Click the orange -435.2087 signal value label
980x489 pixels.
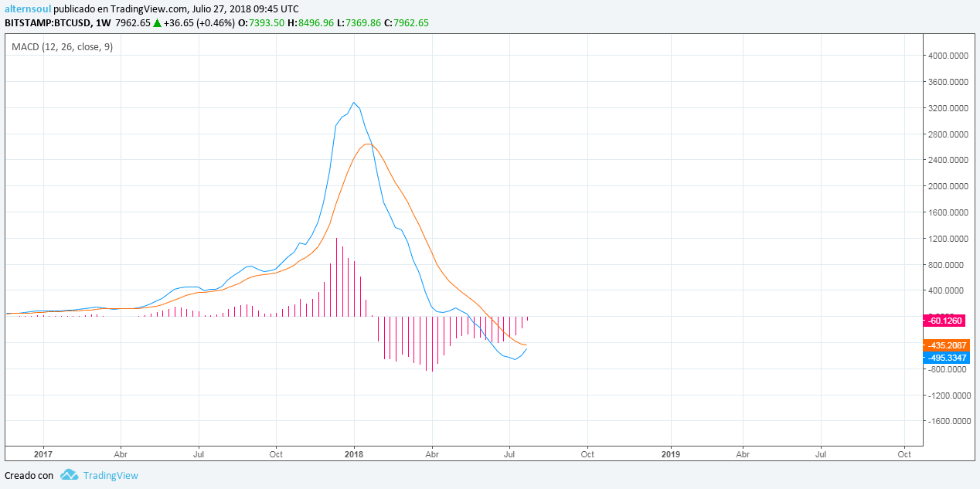(947, 345)
